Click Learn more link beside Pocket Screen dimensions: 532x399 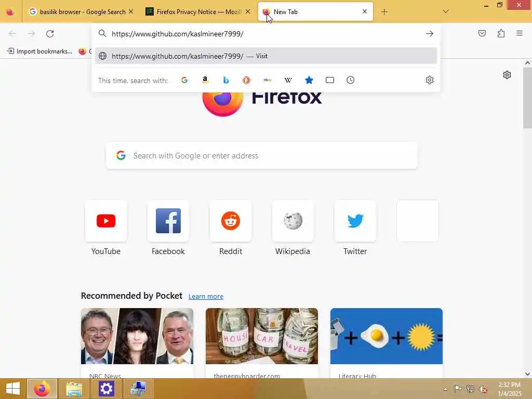coord(206,296)
